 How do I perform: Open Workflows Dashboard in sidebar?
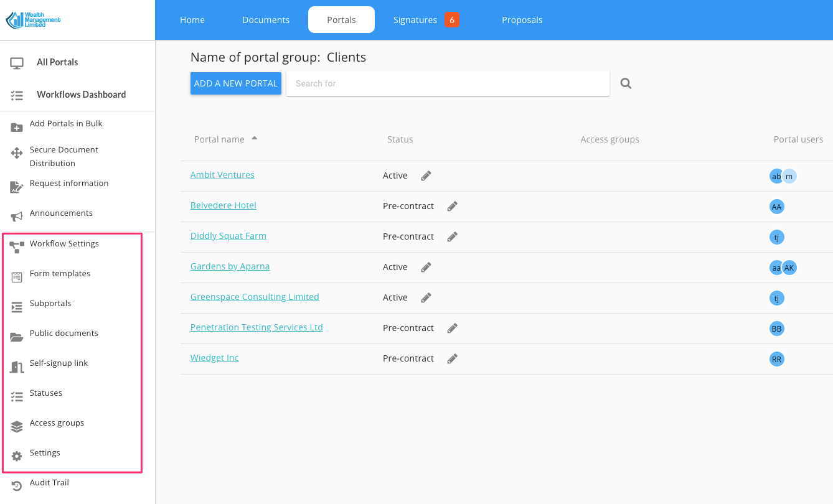[x=81, y=95]
